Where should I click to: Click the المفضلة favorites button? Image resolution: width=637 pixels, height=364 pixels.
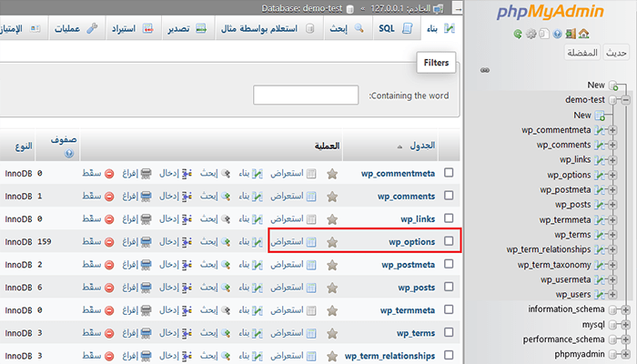click(x=582, y=53)
